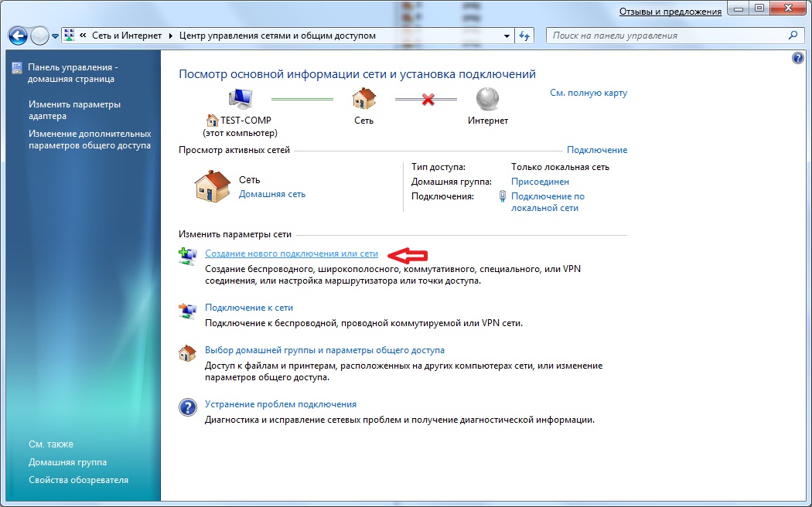Click the red X on the broken Internet link
812x507 pixels.
click(x=428, y=99)
